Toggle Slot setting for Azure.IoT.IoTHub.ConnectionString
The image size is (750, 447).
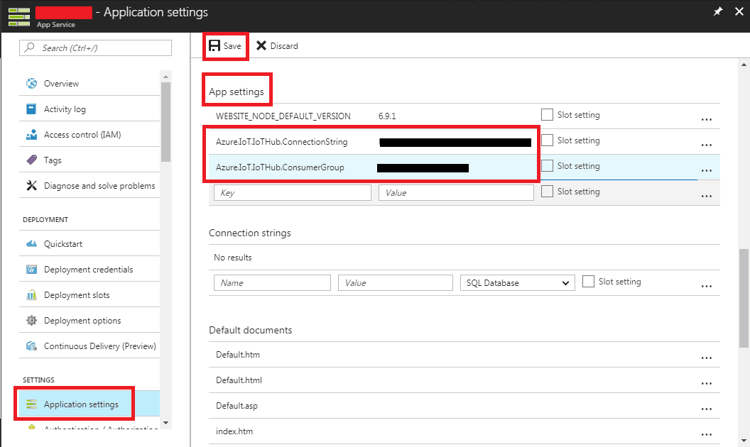coord(547,140)
